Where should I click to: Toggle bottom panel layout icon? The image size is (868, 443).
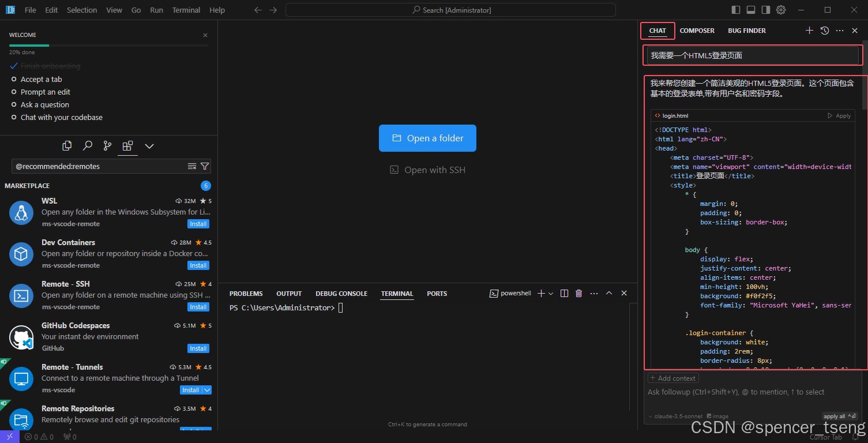tap(751, 10)
